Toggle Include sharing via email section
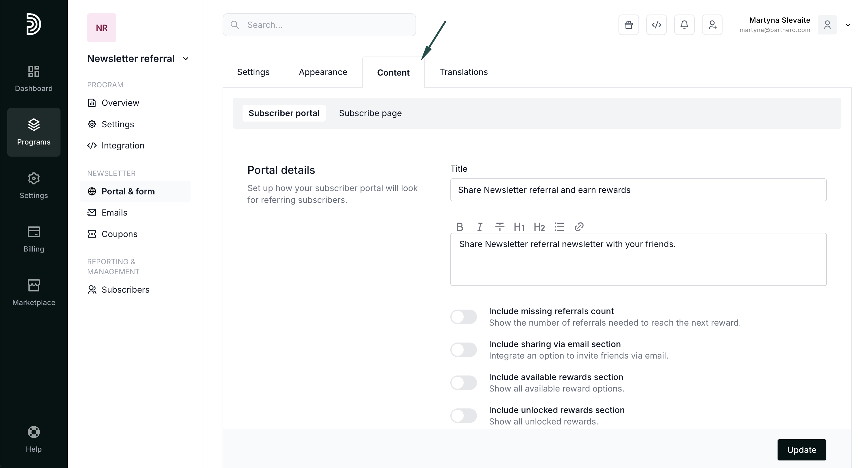Image resolution: width=868 pixels, height=468 pixels. 463,350
